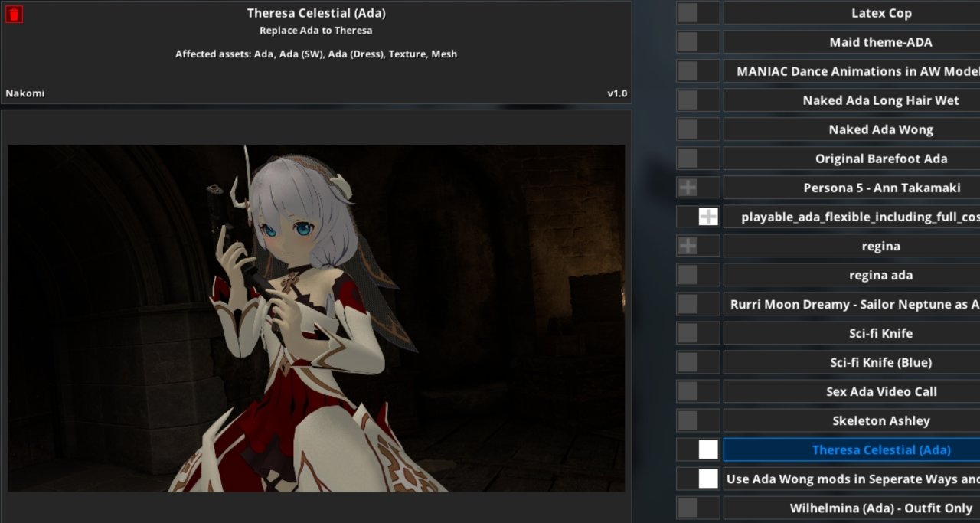Disable the Theresa Celestial (Ada) toggle

pyautogui.click(x=698, y=449)
